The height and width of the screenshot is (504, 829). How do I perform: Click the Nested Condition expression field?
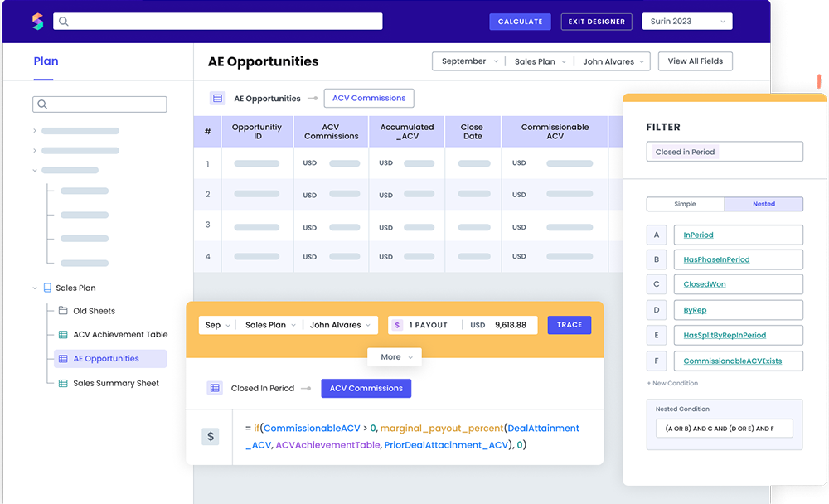click(724, 429)
